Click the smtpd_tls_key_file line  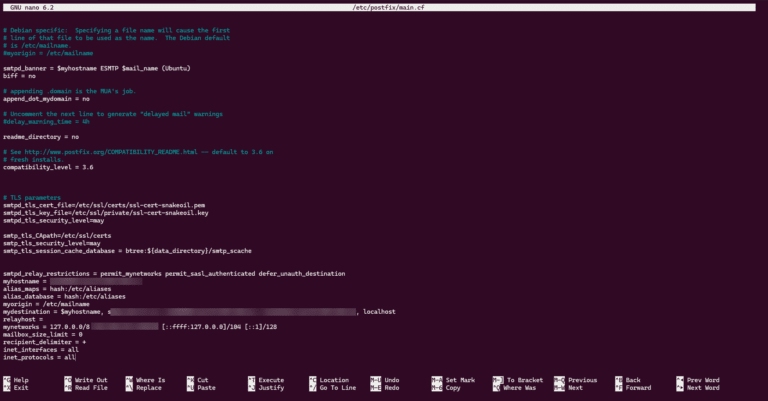point(106,213)
